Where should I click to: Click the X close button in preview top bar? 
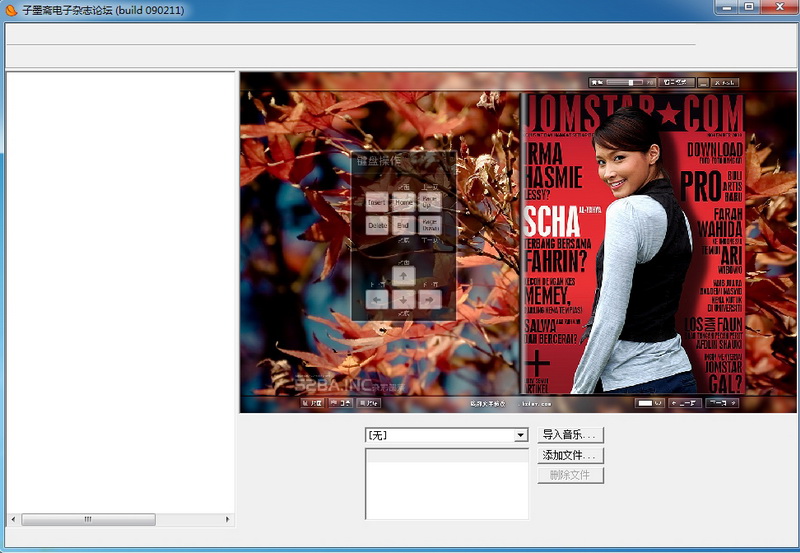(x=724, y=82)
